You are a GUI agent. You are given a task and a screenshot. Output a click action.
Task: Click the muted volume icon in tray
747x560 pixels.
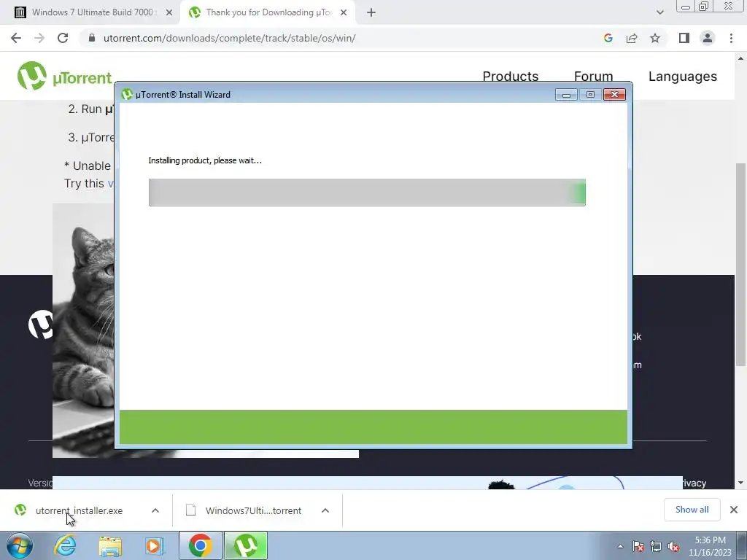(x=673, y=546)
